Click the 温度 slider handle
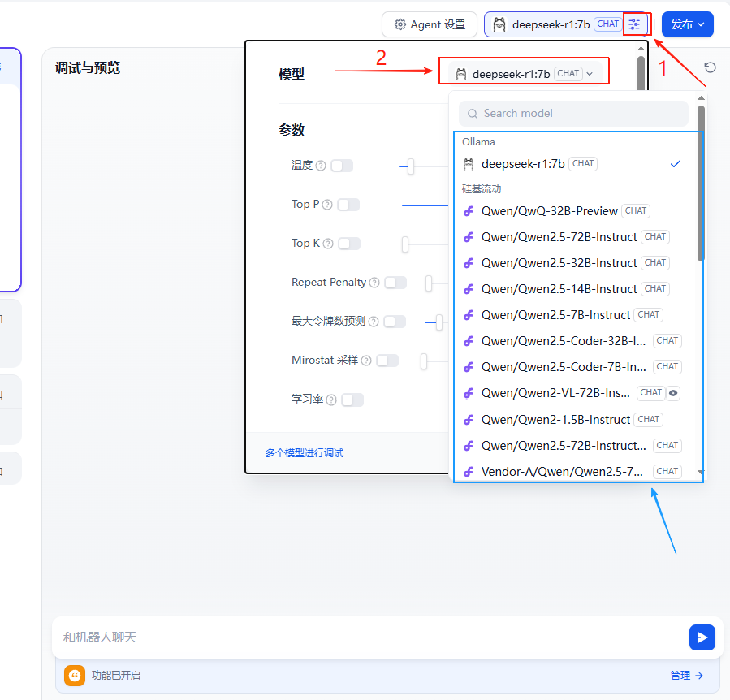730x700 pixels. coord(411,166)
